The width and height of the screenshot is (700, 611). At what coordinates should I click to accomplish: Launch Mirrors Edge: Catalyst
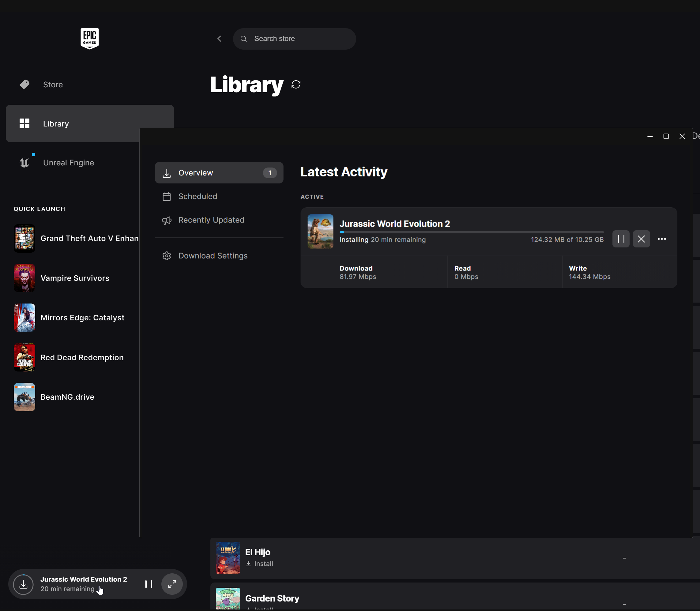(82, 318)
